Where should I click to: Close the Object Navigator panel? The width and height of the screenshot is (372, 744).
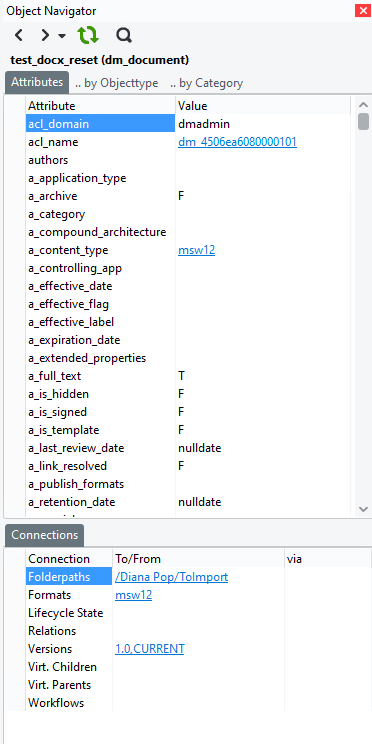click(363, 10)
